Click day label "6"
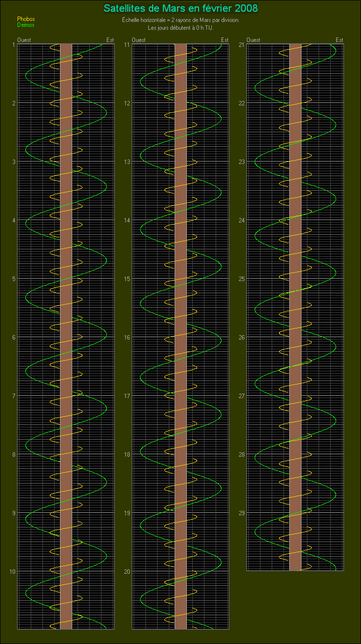Viewport: 361px width, 644px height. click(13, 337)
